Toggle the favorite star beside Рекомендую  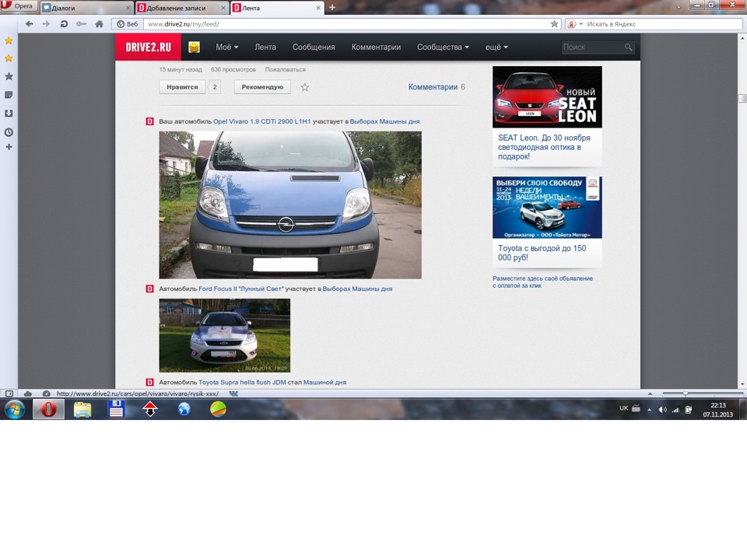tap(305, 87)
